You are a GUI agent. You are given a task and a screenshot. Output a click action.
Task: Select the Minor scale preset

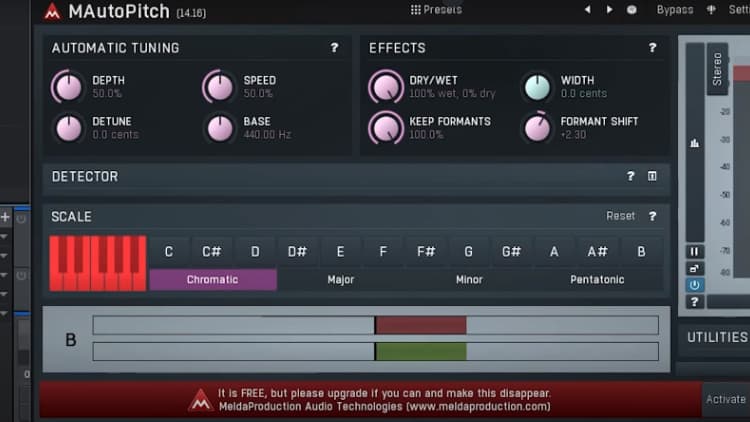pos(469,279)
